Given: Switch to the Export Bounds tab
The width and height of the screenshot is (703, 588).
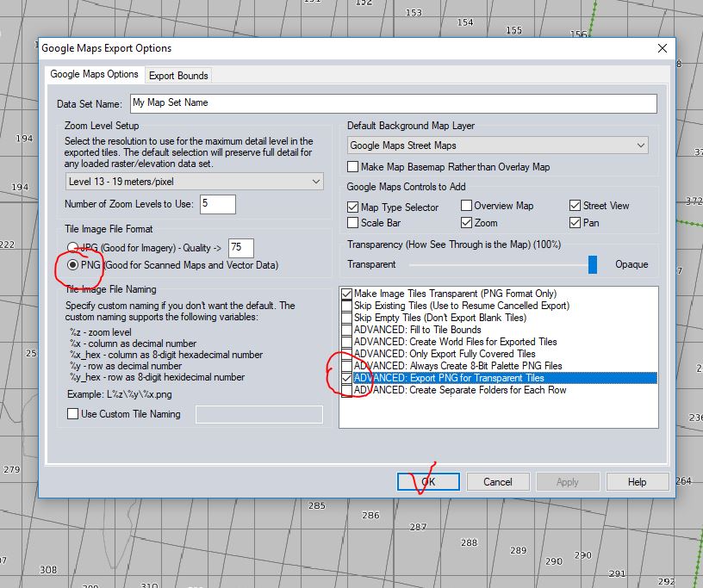Looking at the screenshot, I should (x=178, y=76).
